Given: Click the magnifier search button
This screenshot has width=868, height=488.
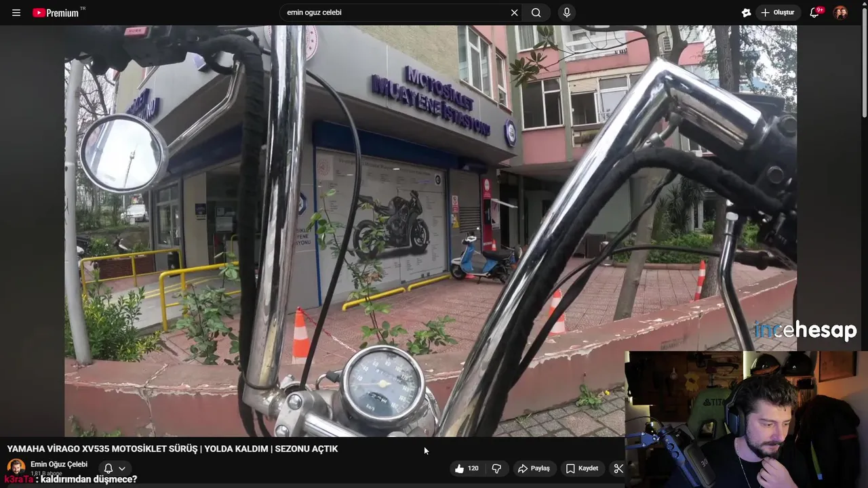Looking at the screenshot, I should [x=536, y=13].
